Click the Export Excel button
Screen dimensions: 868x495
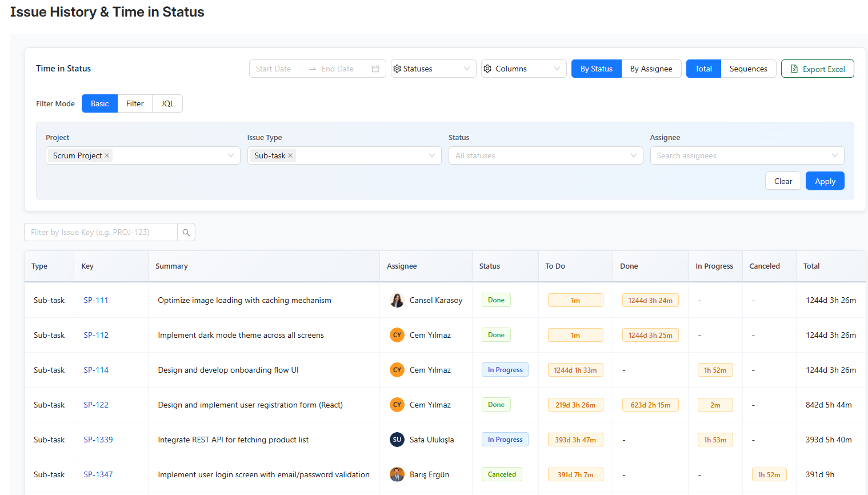pos(817,69)
